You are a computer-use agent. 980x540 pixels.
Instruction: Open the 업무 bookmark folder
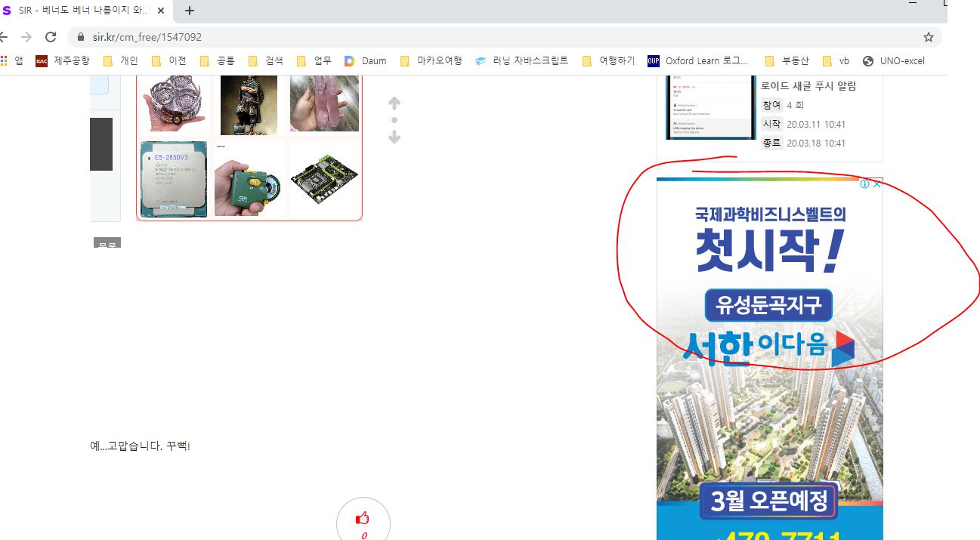coord(314,61)
